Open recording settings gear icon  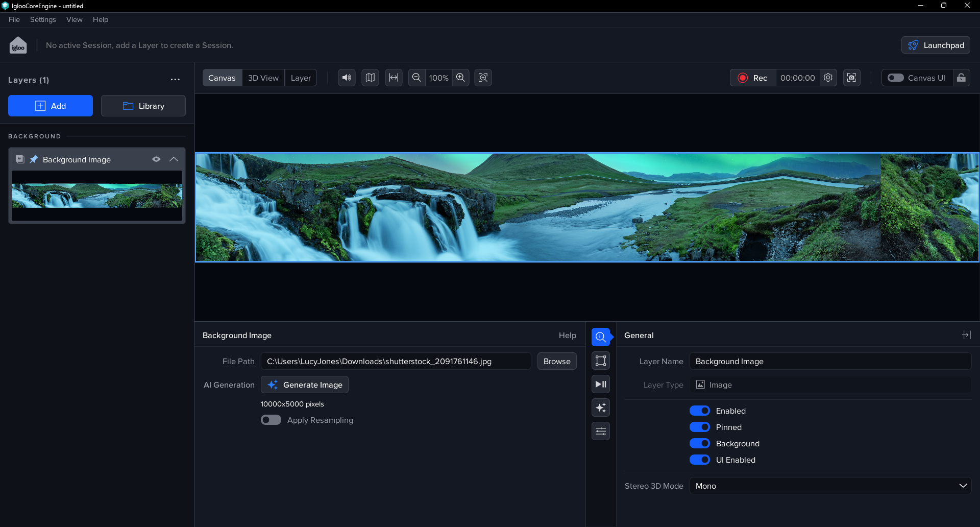point(828,78)
